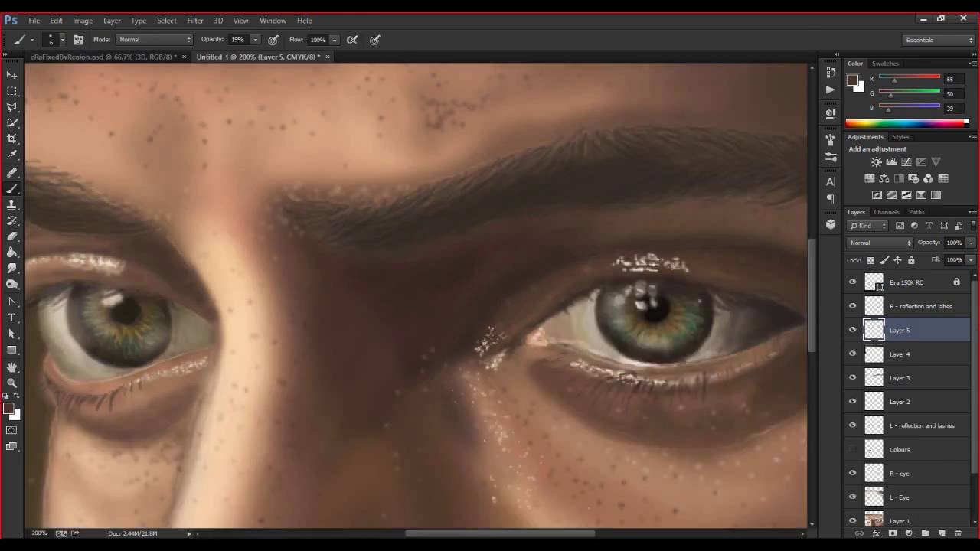
Task: Open the Character panel icon
Action: (x=831, y=182)
